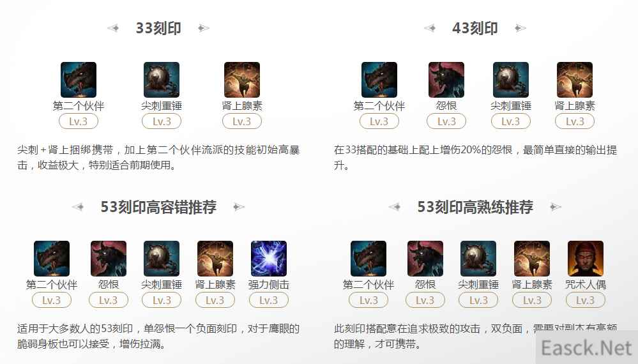
Task: Select 怨恨 icon in 53刻印高容错推荐
Action: point(109,259)
